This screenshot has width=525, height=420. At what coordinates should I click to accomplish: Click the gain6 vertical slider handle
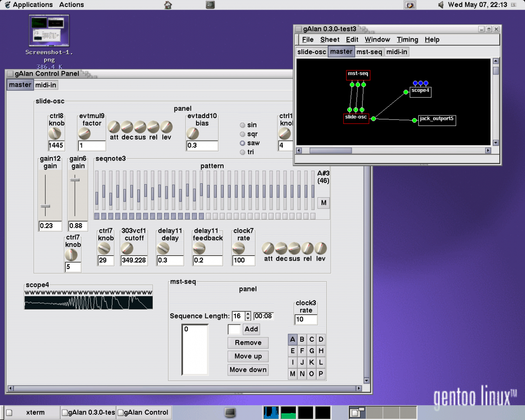point(75,179)
